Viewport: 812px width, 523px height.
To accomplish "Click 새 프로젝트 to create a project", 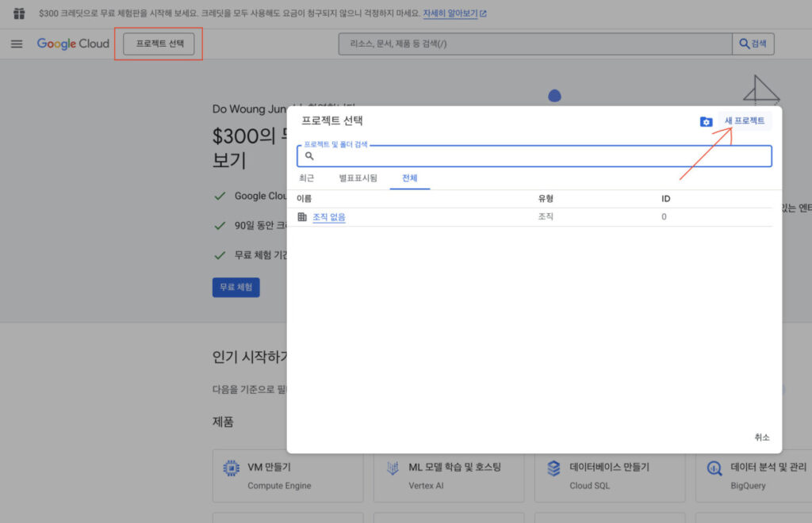I will tap(744, 120).
